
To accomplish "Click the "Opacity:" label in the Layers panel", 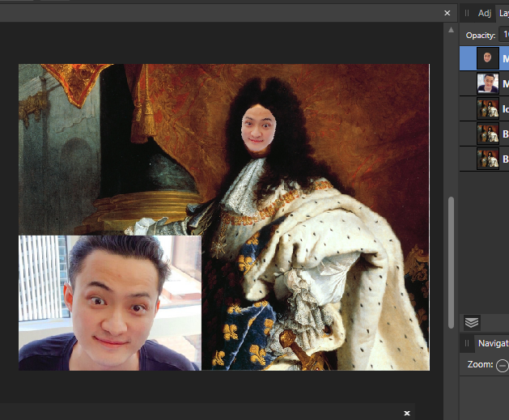I will coord(481,36).
